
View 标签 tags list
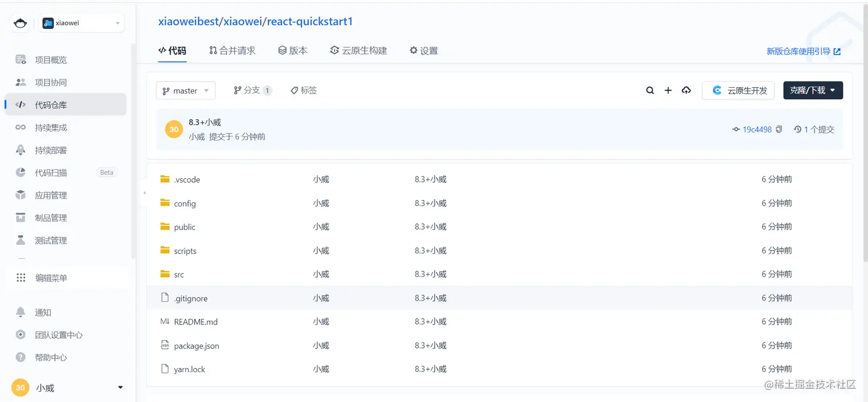click(304, 90)
